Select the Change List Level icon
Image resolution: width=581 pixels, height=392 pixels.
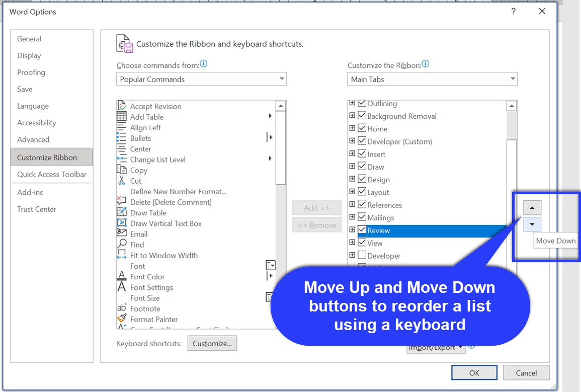(x=122, y=160)
